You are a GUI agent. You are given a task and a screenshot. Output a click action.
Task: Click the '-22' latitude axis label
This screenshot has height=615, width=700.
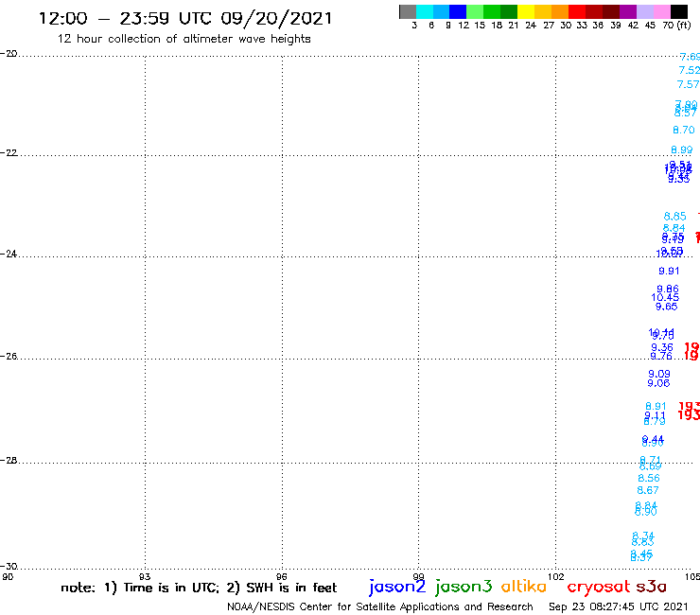click(9, 152)
